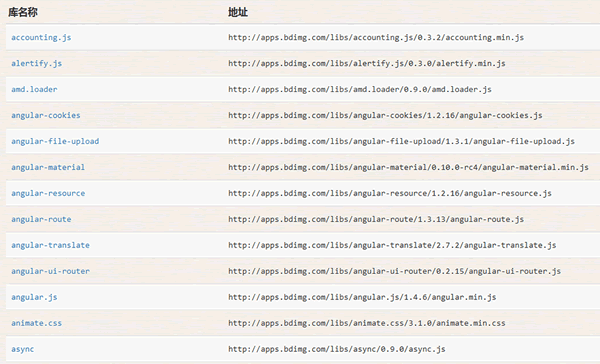This screenshot has width=600, height=364.
Task: Click the angular-material.min.js URL text
Action: tap(408, 167)
